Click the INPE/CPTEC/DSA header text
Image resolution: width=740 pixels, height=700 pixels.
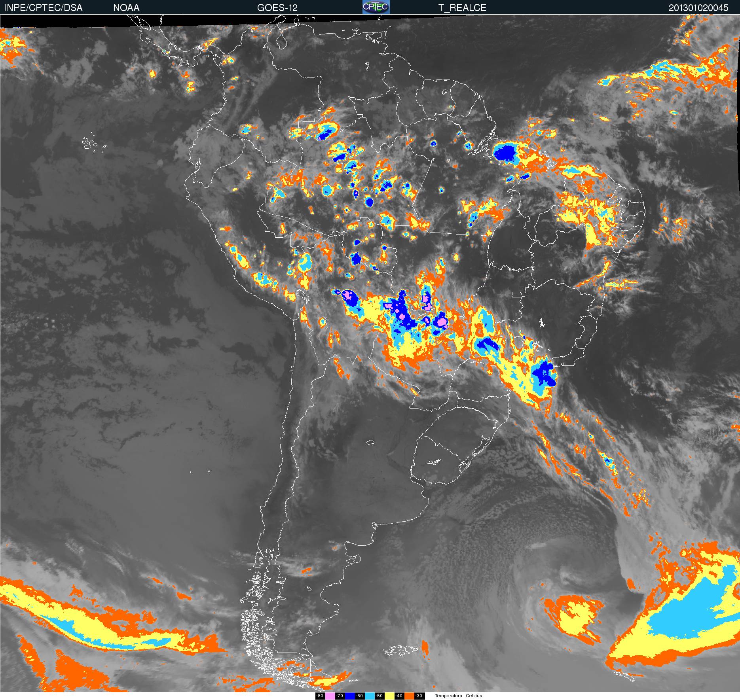click(x=43, y=8)
